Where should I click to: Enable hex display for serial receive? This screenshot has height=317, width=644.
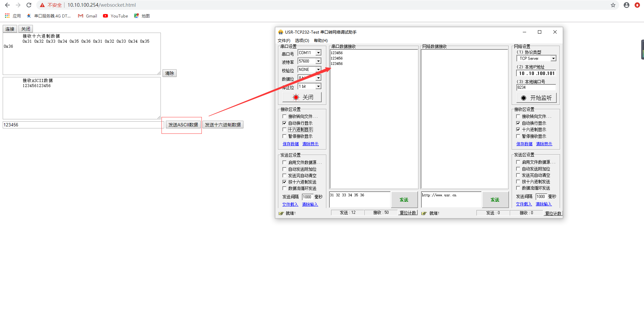pos(284,129)
